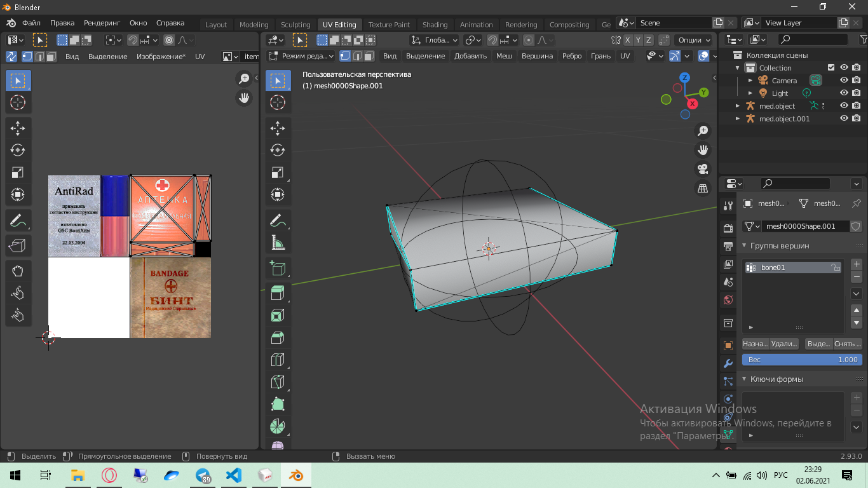The image size is (868, 488).
Task: Toggle X axis mirror in the viewport header
Action: coord(628,40)
